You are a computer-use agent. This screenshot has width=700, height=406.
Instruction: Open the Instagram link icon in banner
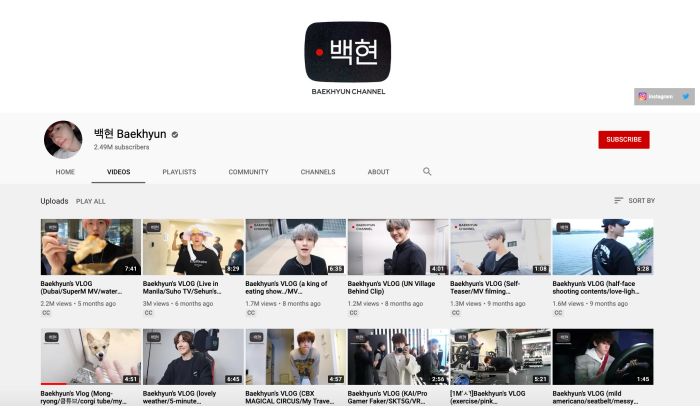point(642,96)
